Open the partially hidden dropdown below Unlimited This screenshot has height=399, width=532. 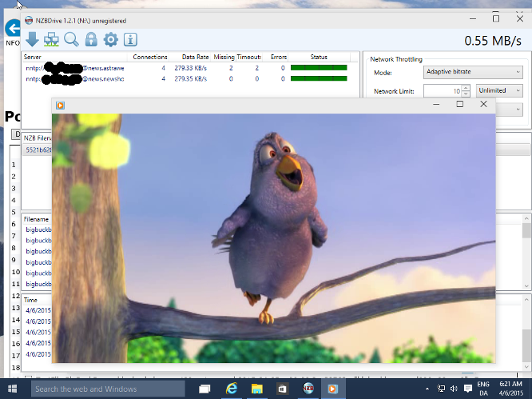click(510, 110)
